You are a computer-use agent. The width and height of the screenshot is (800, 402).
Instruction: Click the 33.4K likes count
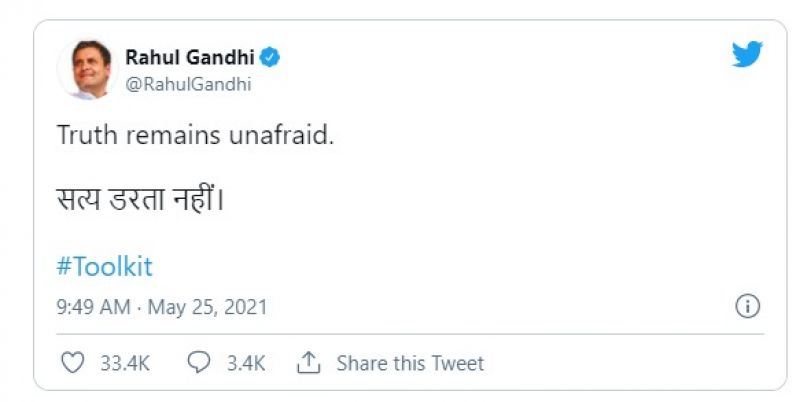125,363
